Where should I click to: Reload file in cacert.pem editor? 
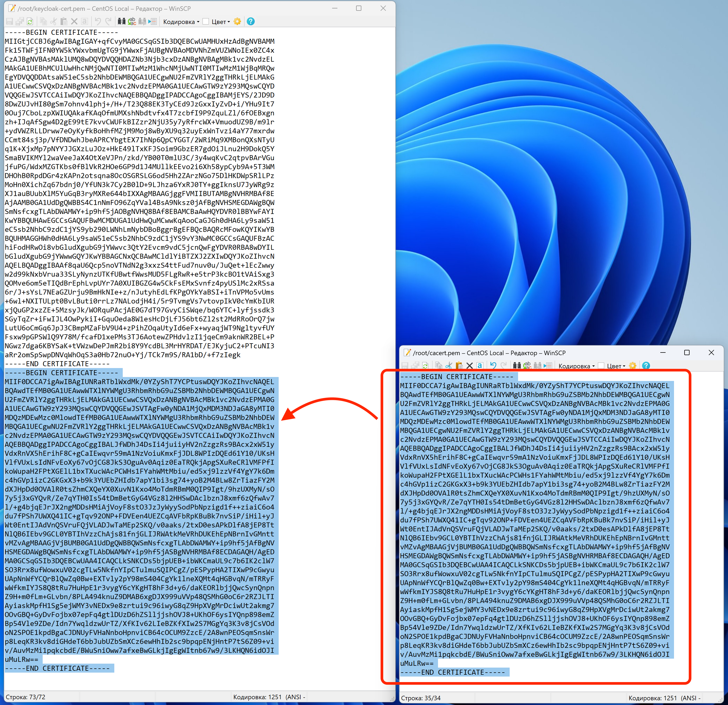point(425,366)
